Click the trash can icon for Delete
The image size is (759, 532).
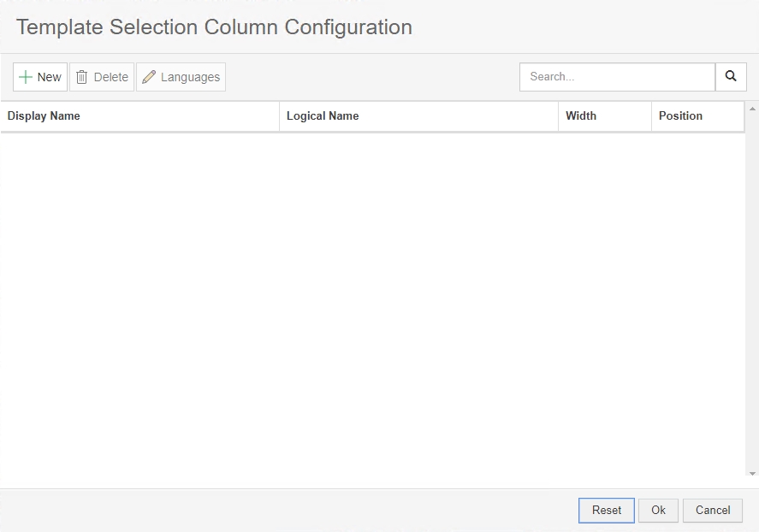[82, 77]
